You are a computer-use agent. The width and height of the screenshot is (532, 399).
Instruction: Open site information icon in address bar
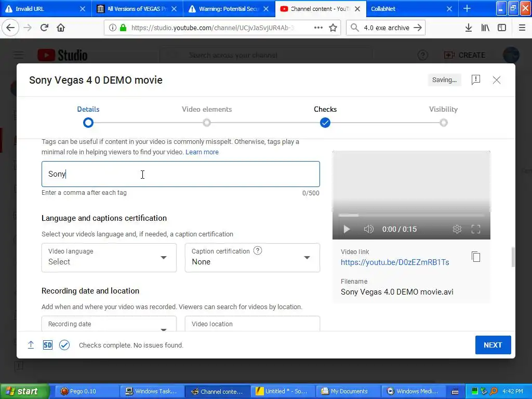pyautogui.click(x=112, y=28)
